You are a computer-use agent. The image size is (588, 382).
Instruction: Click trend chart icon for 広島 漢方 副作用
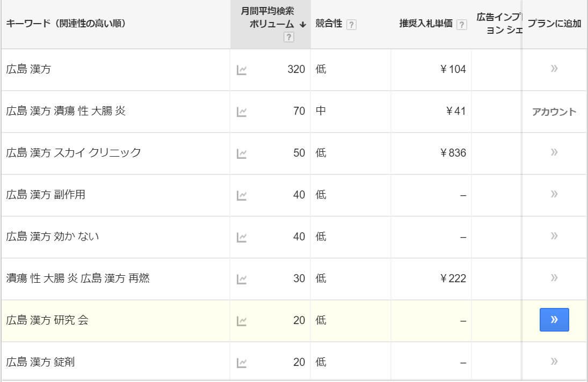242,195
